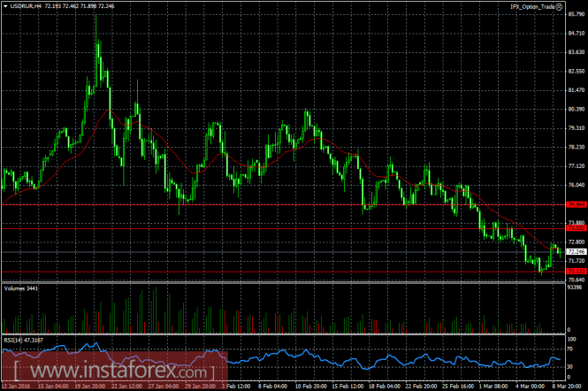Open the chart dropdown arrow beside USDRUR,H4

[5, 6]
